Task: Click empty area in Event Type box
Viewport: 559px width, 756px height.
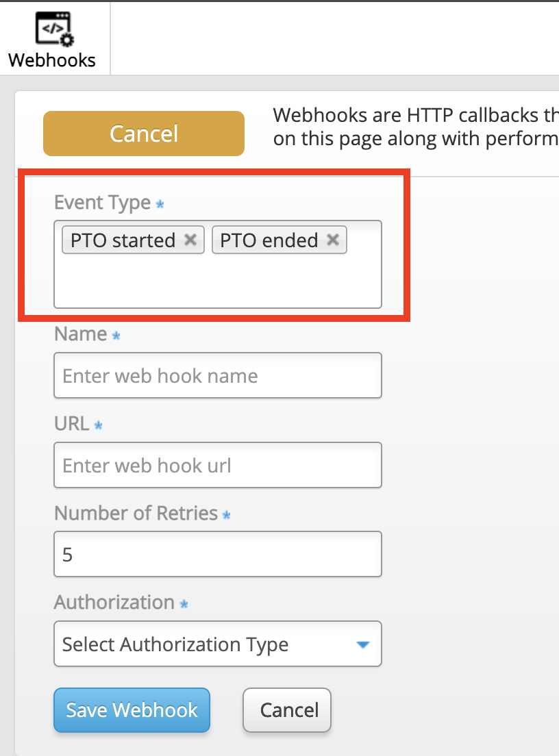Action: (x=218, y=282)
